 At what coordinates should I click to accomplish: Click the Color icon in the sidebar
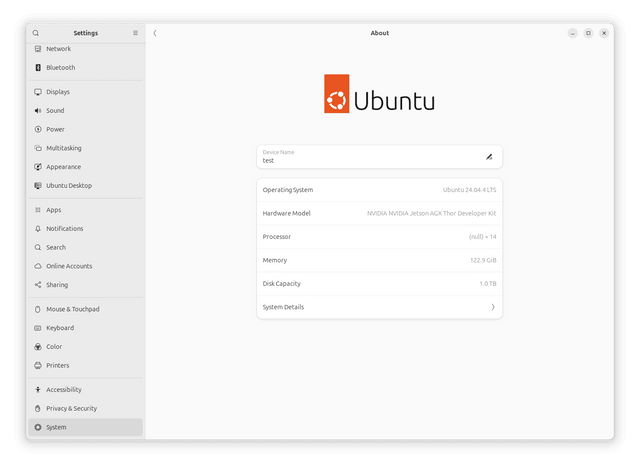click(38, 347)
